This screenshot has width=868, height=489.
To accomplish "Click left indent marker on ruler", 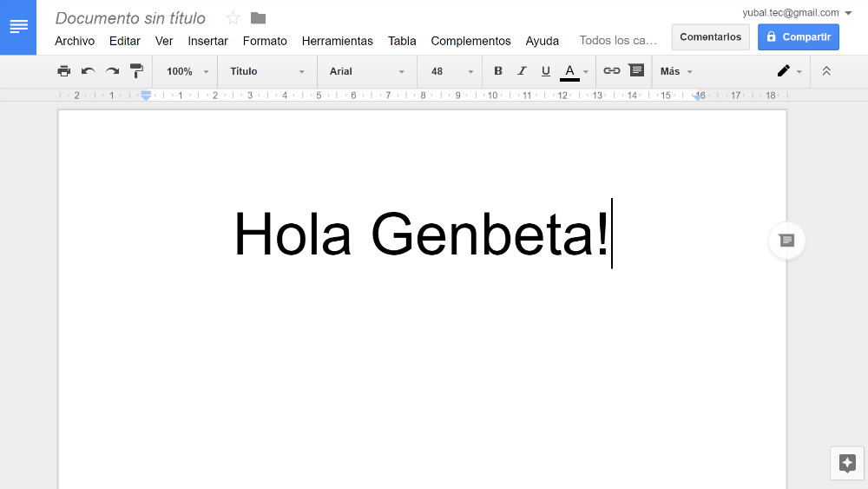I will (x=146, y=96).
